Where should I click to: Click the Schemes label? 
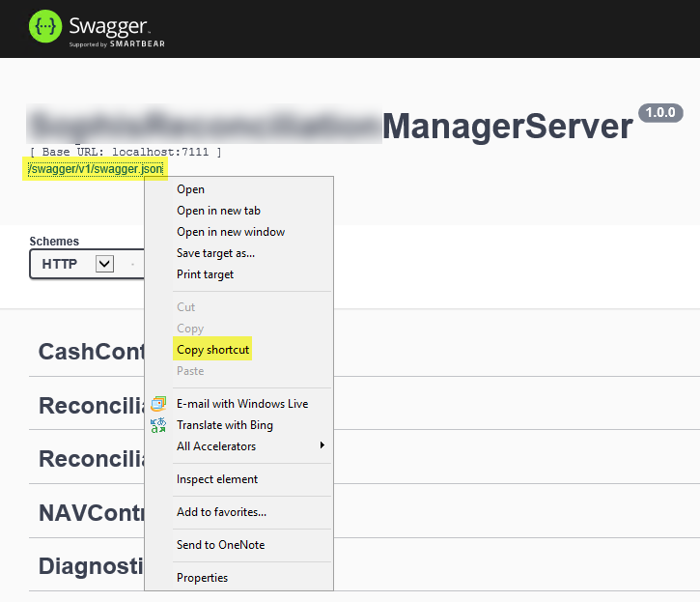(x=54, y=242)
